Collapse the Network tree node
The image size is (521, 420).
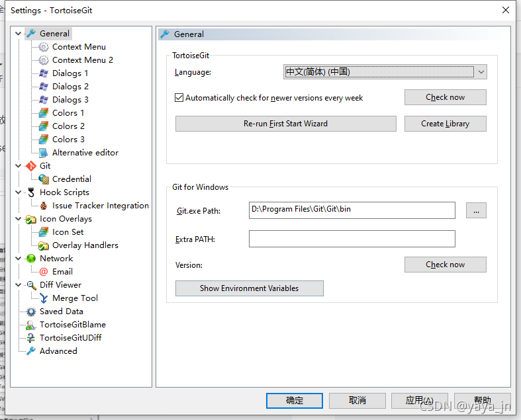(x=19, y=259)
